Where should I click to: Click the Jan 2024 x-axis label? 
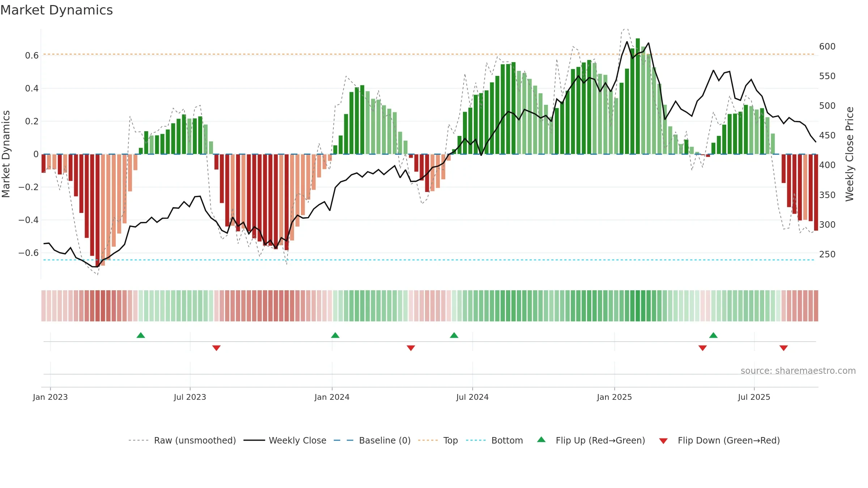coord(332,397)
